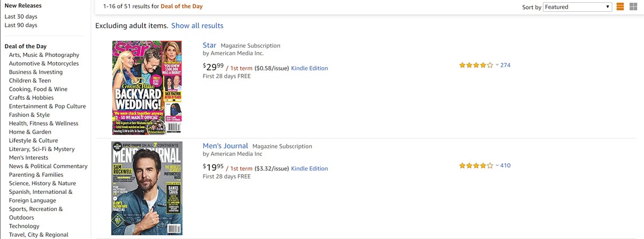Select Arts, Music & Photography category
The image size is (644, 239).
pyautogui.click(x=44, y=55)
